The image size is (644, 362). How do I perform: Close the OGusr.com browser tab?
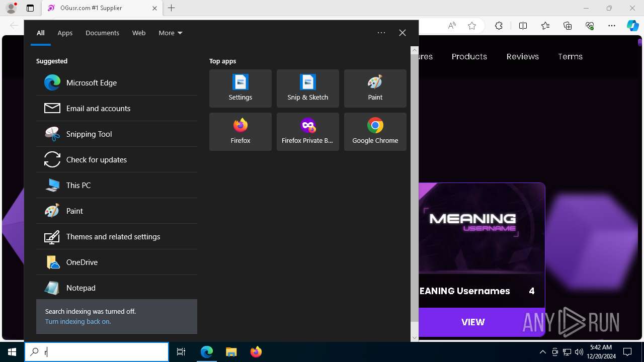coord(154,8)
